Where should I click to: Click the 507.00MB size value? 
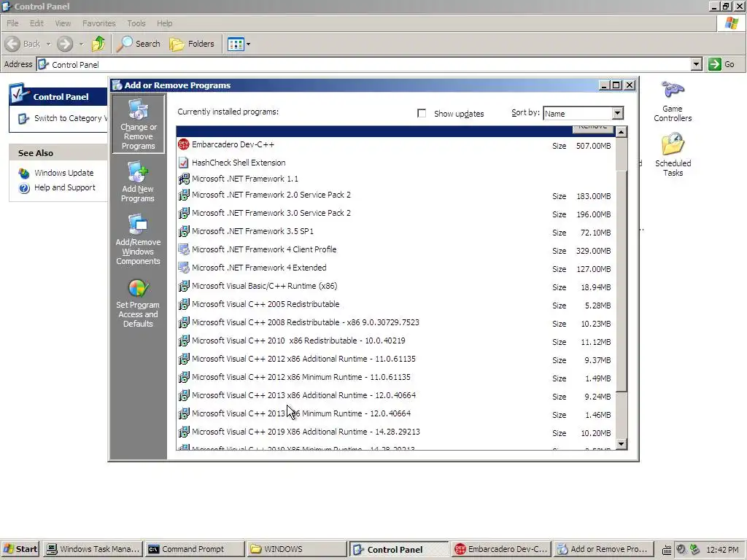[593, 146]
